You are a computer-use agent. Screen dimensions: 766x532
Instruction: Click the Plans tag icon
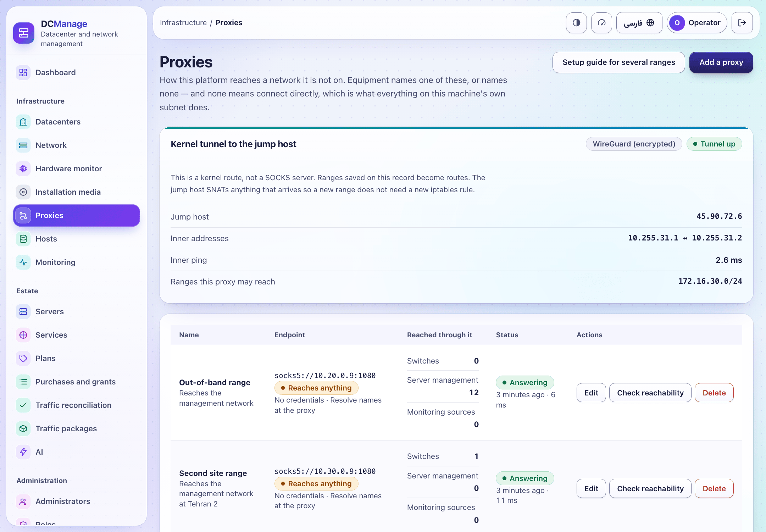pyautogui.click(x=23, y=359)
